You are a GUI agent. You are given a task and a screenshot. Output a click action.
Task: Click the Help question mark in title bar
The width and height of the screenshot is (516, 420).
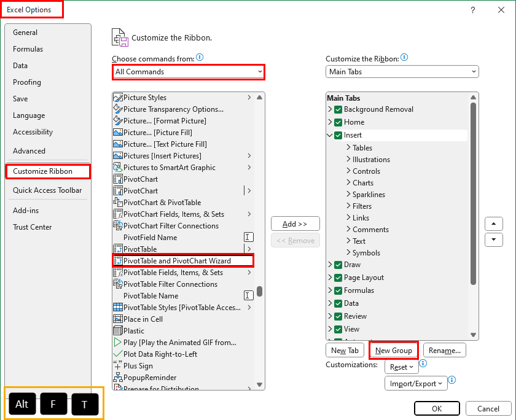(x=473, y=10)
